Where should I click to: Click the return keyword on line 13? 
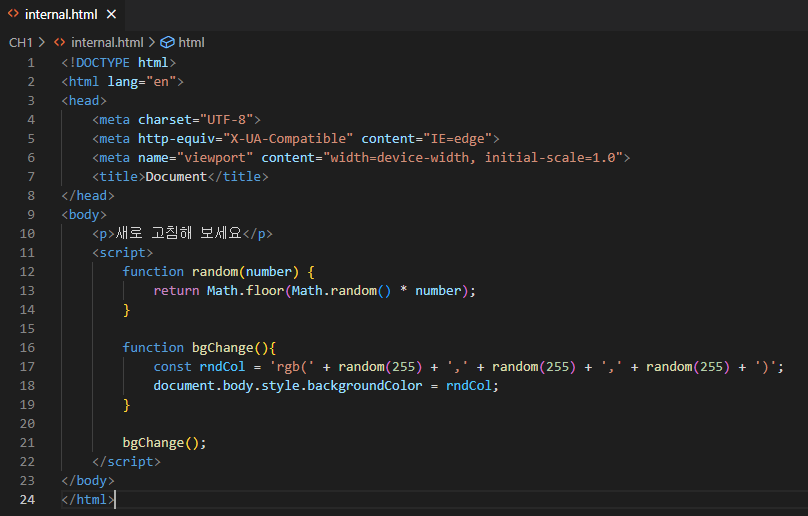click(176, 291)
